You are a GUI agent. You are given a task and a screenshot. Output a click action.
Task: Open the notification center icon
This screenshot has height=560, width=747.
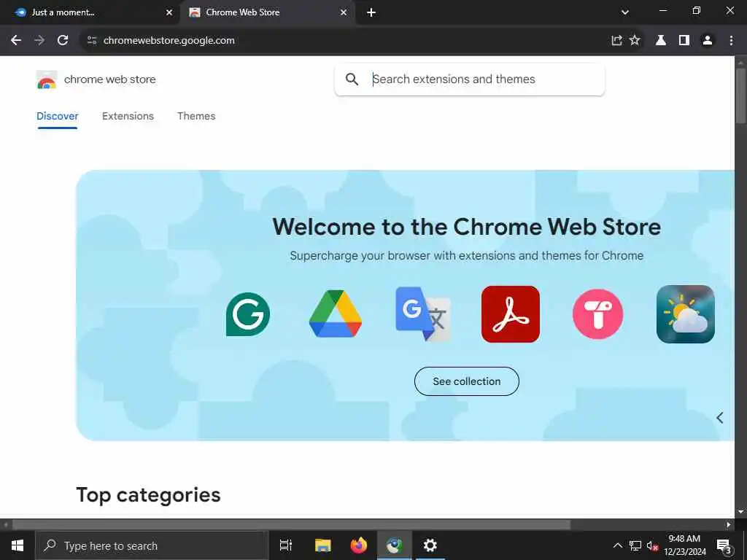[x=724, y=545]
